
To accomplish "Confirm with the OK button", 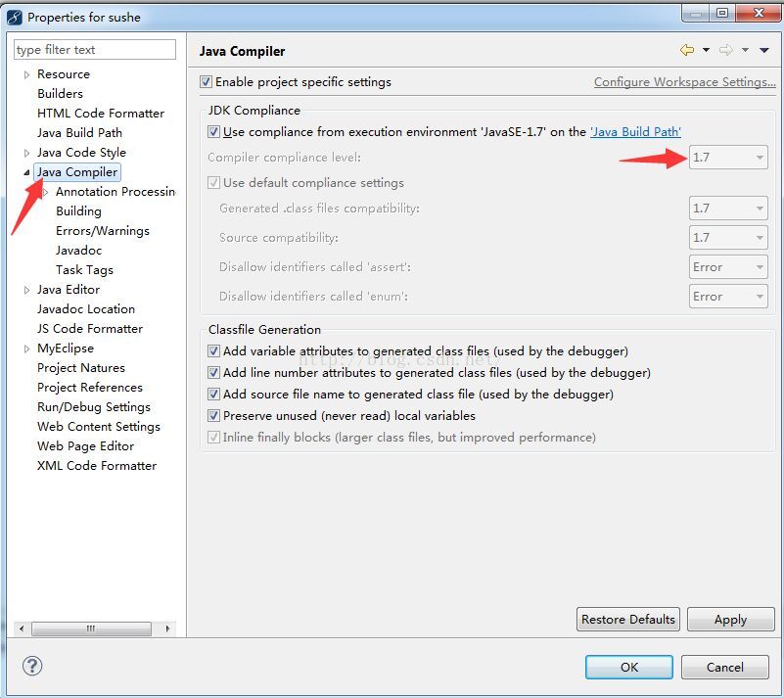I will click(629, 667).
